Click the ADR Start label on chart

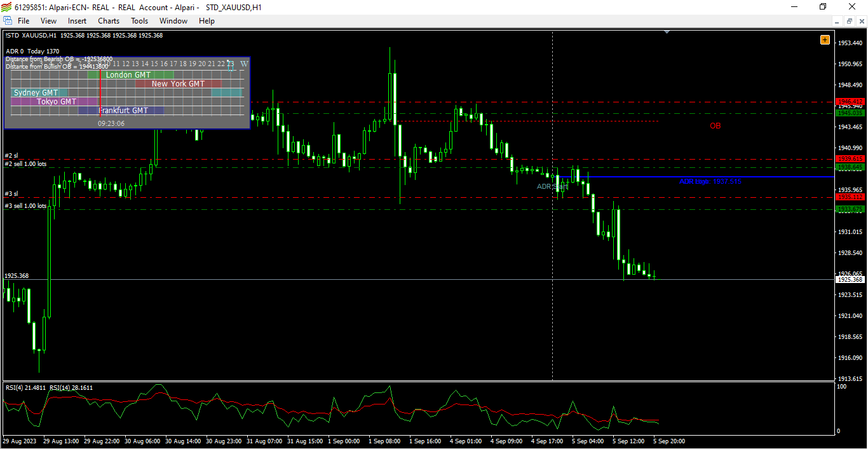pos(552,186)
